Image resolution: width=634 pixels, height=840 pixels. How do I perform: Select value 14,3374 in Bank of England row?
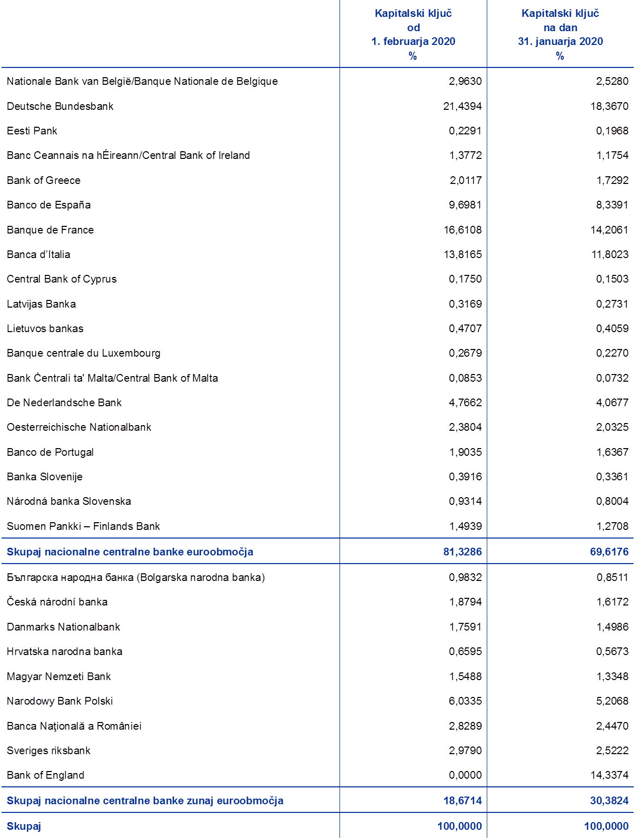[609, 775]
